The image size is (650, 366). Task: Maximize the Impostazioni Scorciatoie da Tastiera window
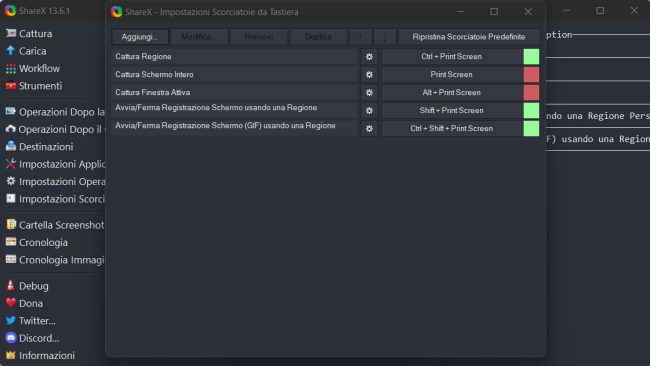[494, 12]
